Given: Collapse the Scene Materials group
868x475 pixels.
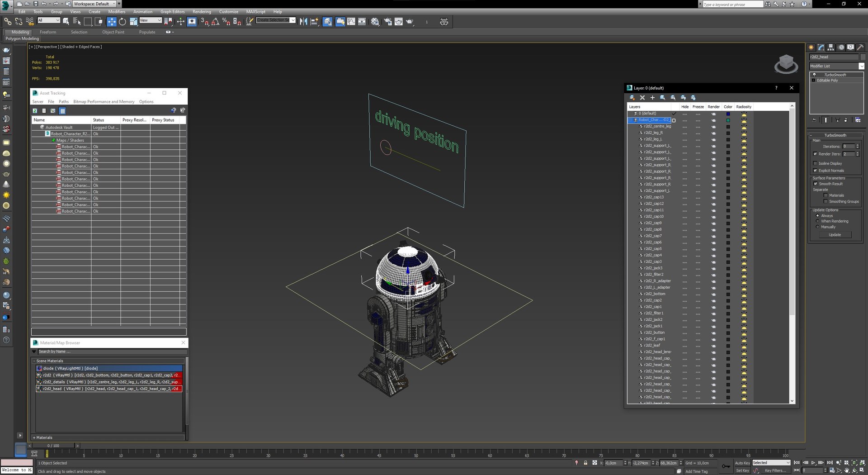Looking at the screenshot, I should point(34,361).
